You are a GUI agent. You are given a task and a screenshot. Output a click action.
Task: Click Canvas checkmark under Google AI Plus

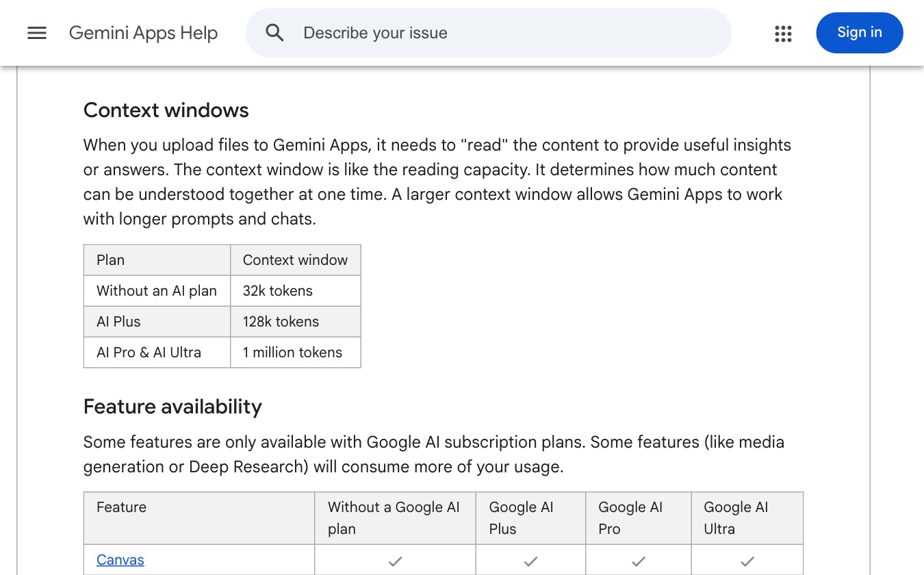click(530, 561)
